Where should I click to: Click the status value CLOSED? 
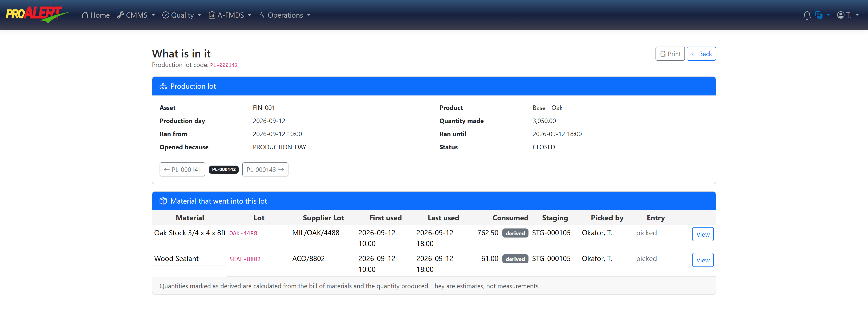544,147
